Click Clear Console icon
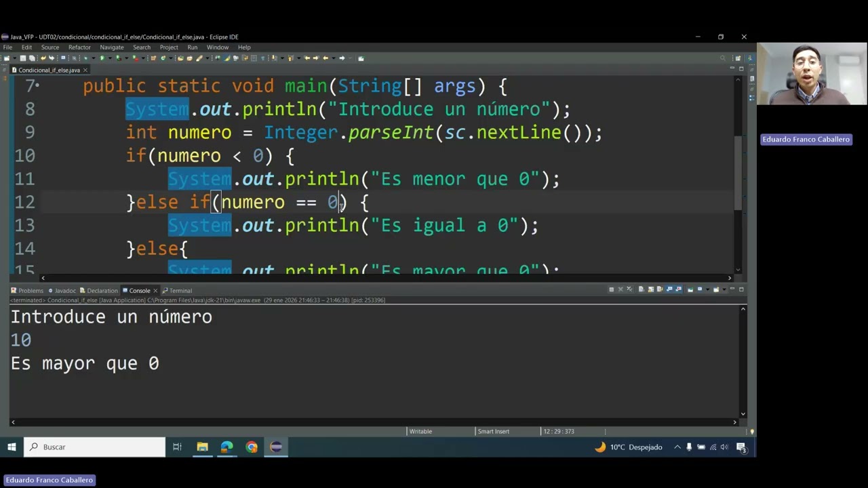The width and height of the screenshot is (868, 488). 641,289
